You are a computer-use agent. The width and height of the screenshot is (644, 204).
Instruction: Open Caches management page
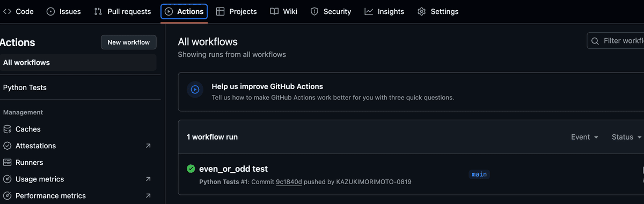[78, 129]
